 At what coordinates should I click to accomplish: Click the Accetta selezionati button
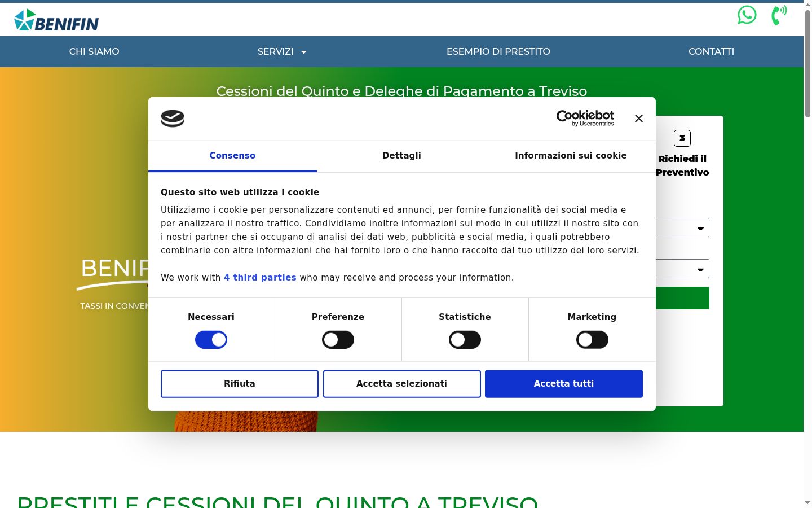(401, 384)
